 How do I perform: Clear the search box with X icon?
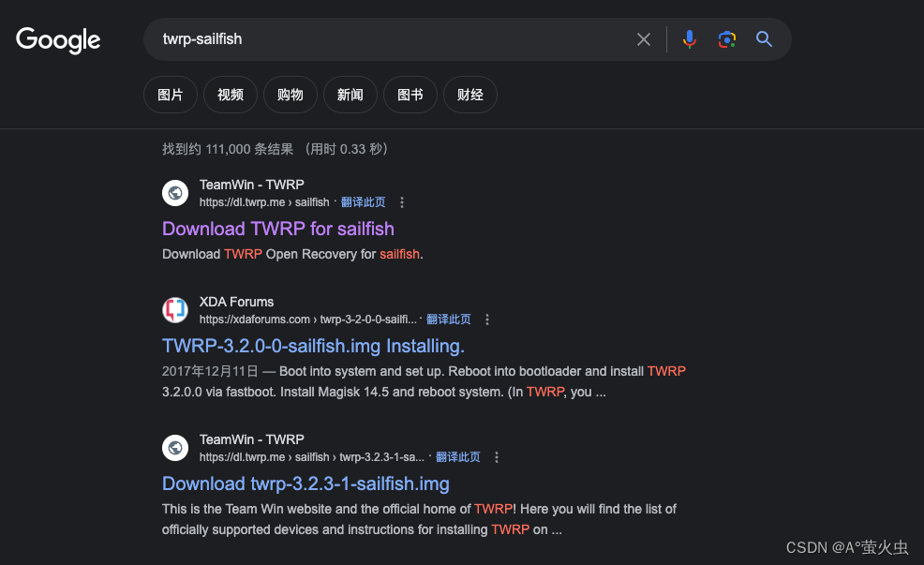[x=644, y=39]
